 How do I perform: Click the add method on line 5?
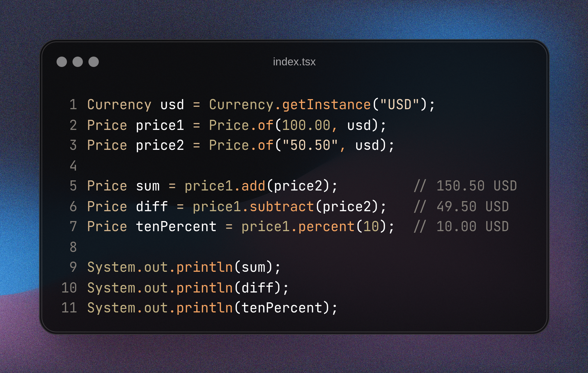click(x=253, y=186)
